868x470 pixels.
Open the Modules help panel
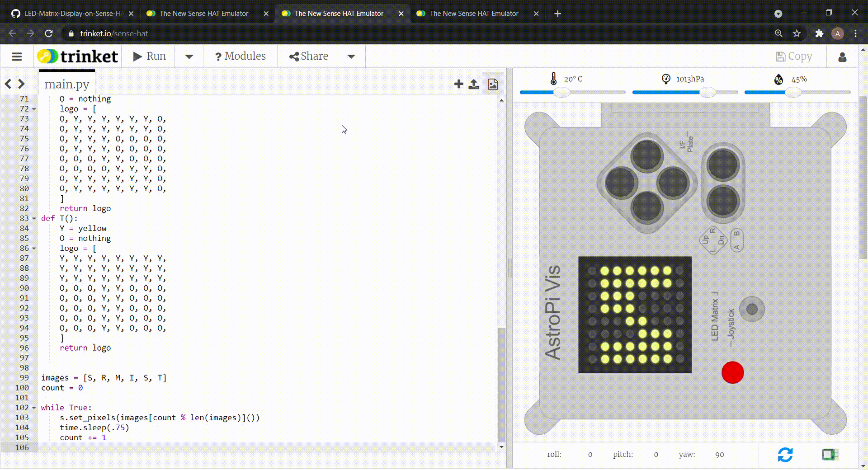coord(240,56)
